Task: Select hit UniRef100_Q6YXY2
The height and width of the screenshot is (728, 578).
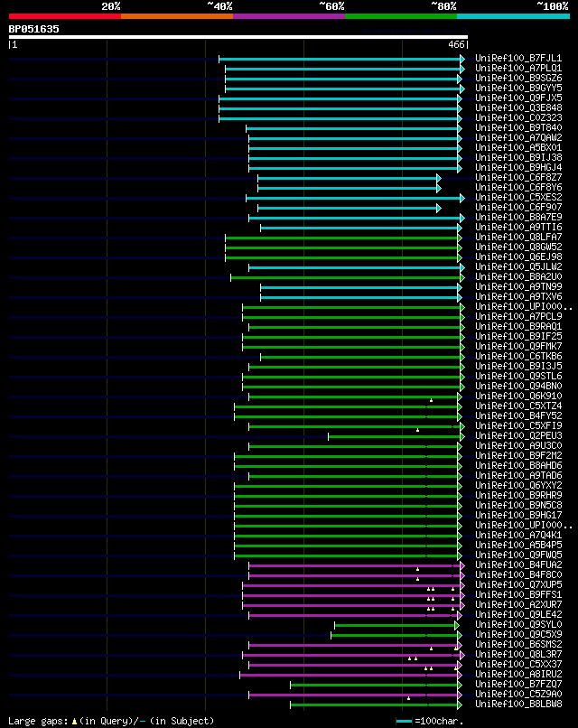Action: (x=518, y=486)
